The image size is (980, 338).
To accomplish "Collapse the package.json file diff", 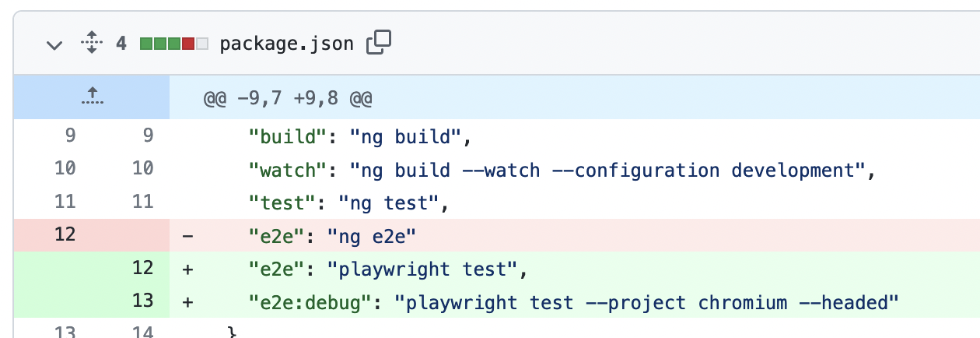I will pos(54,44).
